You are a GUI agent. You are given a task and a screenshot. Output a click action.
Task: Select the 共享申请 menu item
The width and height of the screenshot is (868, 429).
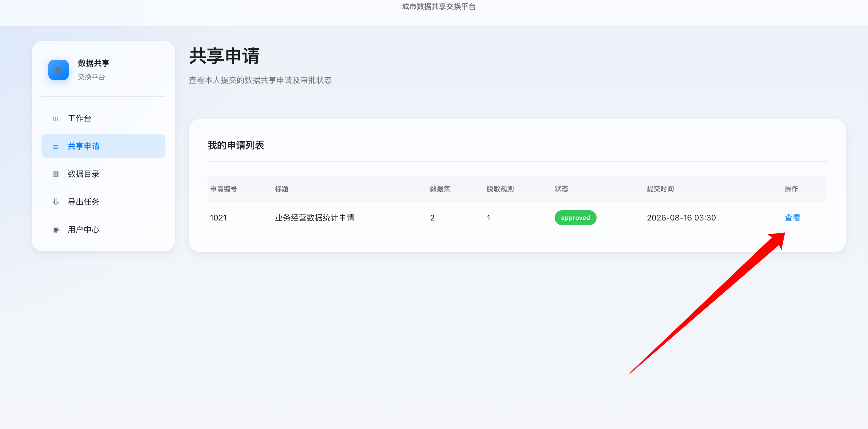[103, 146]
